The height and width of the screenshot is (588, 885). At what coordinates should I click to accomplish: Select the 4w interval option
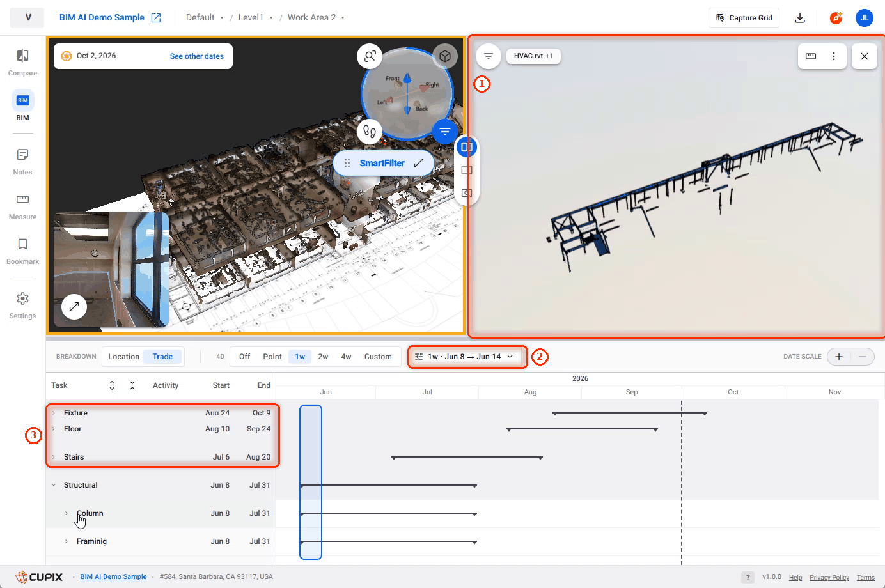[346, 357]
